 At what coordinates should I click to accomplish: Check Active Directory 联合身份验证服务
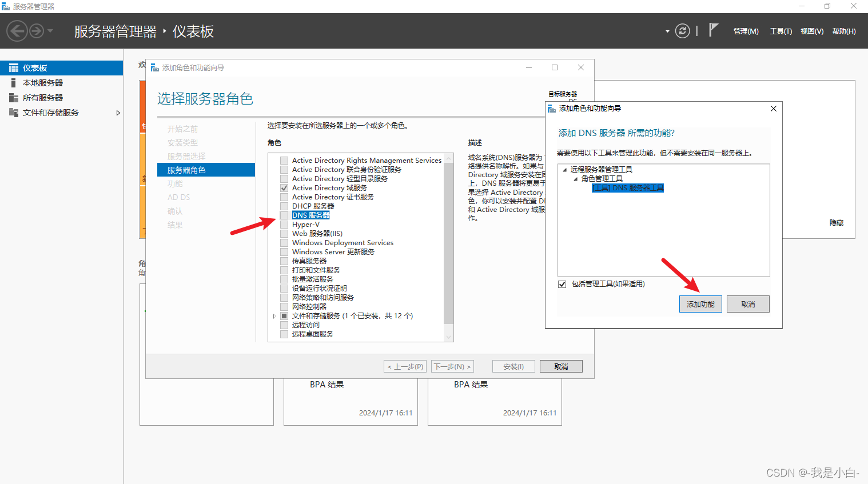point(284,170)
